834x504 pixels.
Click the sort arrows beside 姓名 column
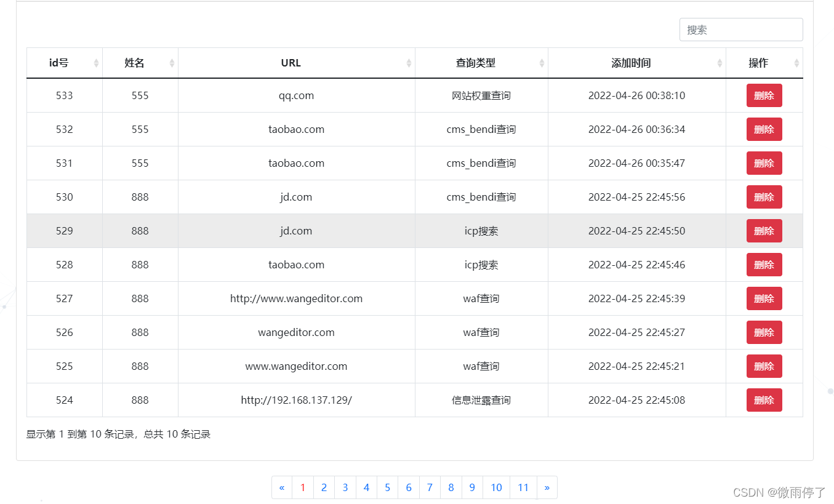coord(171,63)
